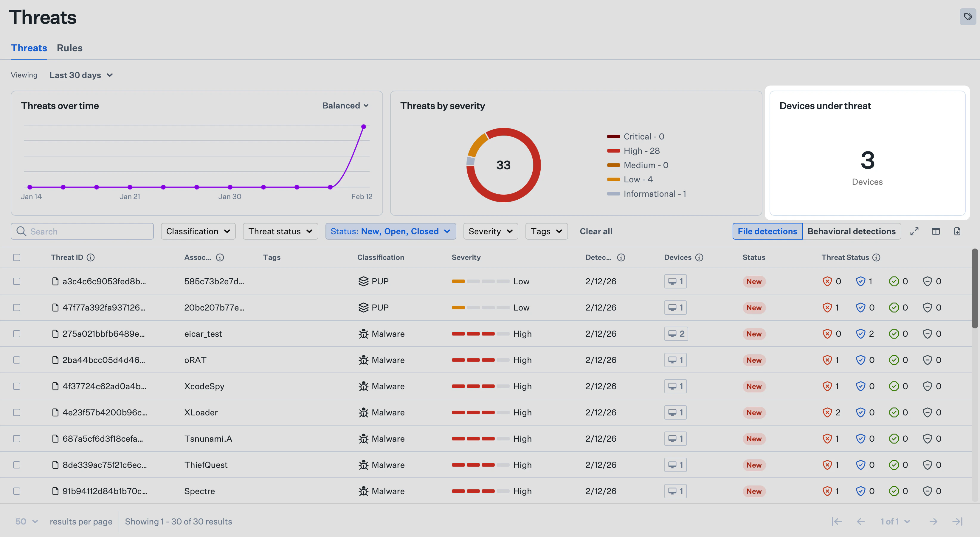The width and height of the screenshot is (980, 537).
Task: Expand the threats table to fullscreen
Action: [x=914, y=231]
